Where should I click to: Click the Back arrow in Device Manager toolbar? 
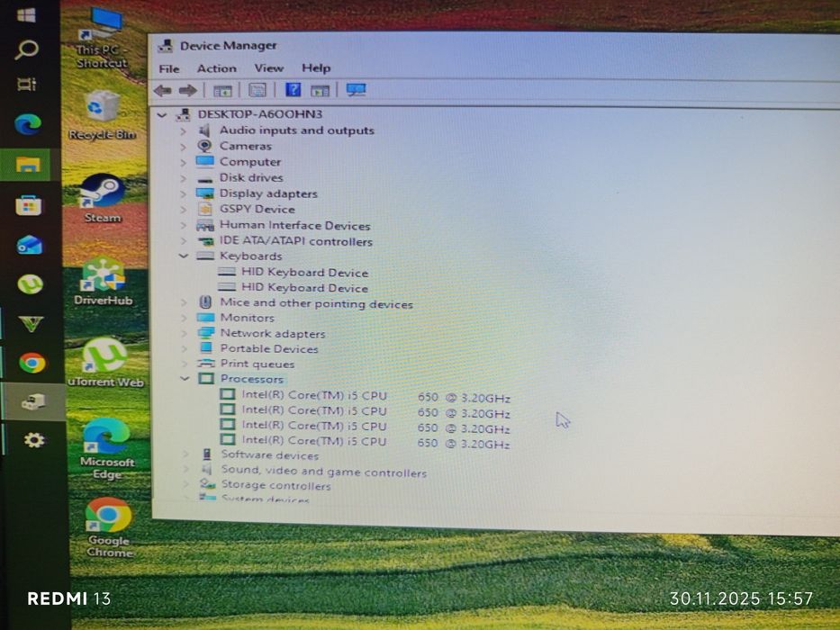click(x=162, y=91)
